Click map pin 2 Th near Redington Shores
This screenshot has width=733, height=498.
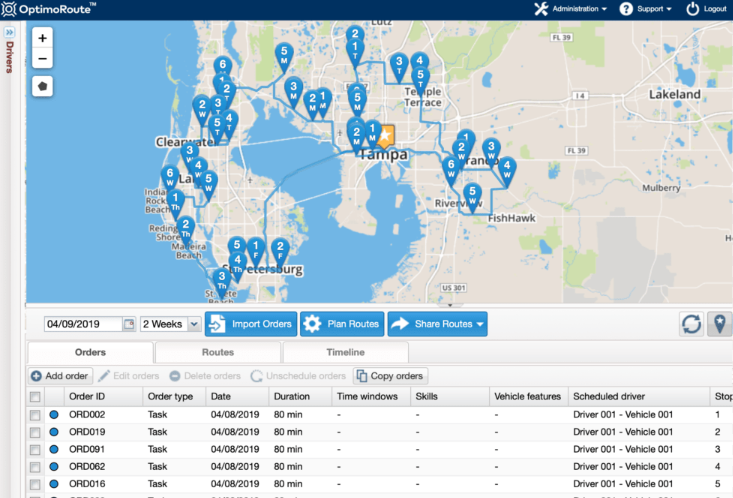[186, 230]
